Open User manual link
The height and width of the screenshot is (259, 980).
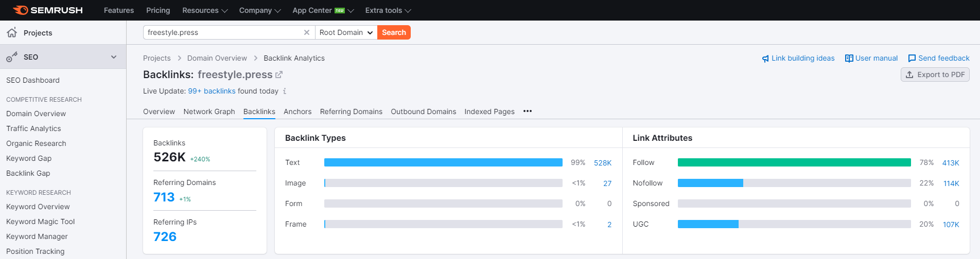(877, 58)
